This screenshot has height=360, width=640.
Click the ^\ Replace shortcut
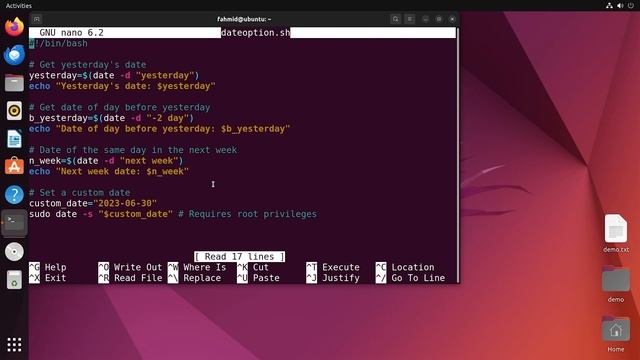pyautogui.click(x=195, y=278)
